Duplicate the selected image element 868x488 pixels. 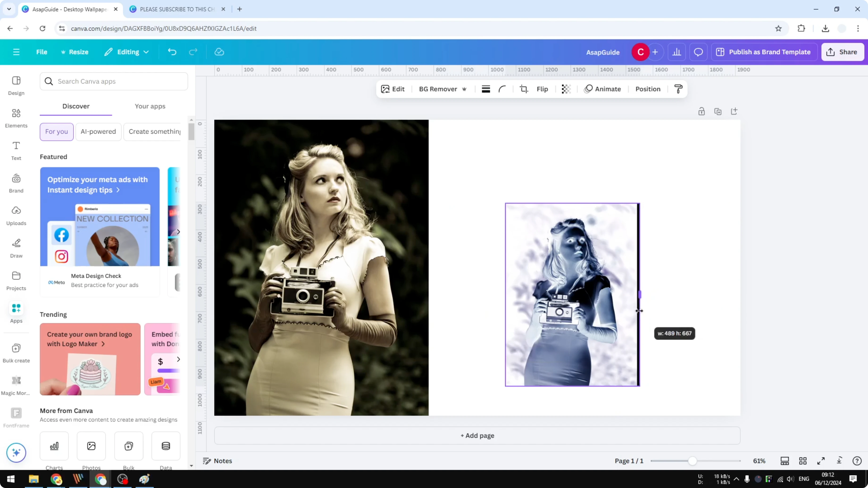pyautogui.click(x=718, y=111)
